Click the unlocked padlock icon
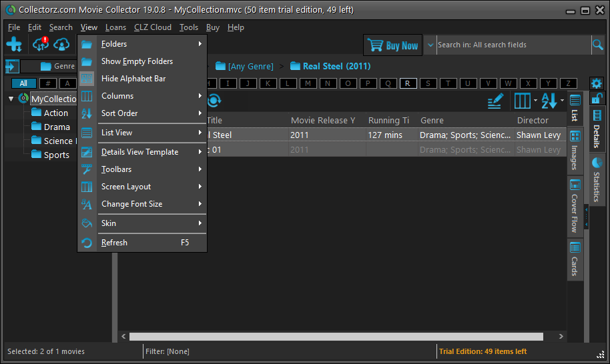This screenshot has width=610, height=364. coord(597,99)
